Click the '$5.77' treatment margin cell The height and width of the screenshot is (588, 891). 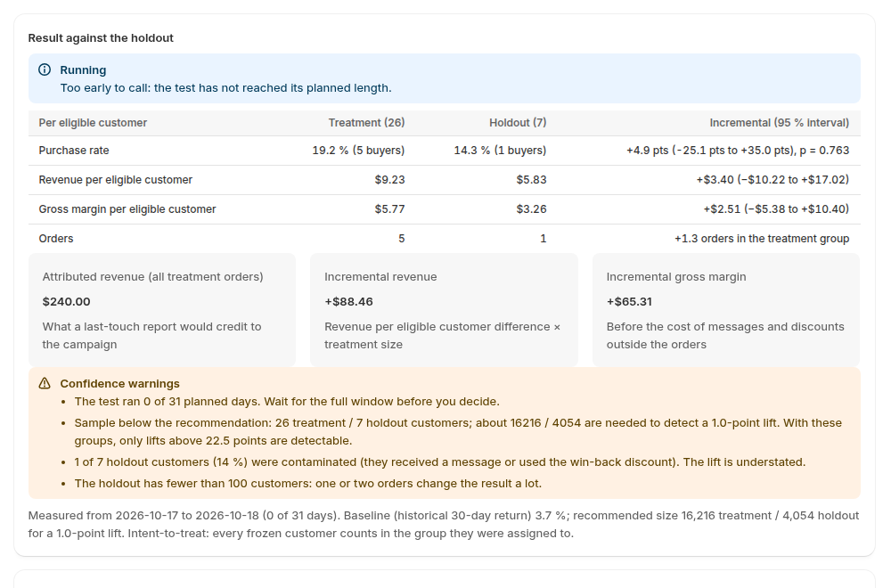coord(390,209)
